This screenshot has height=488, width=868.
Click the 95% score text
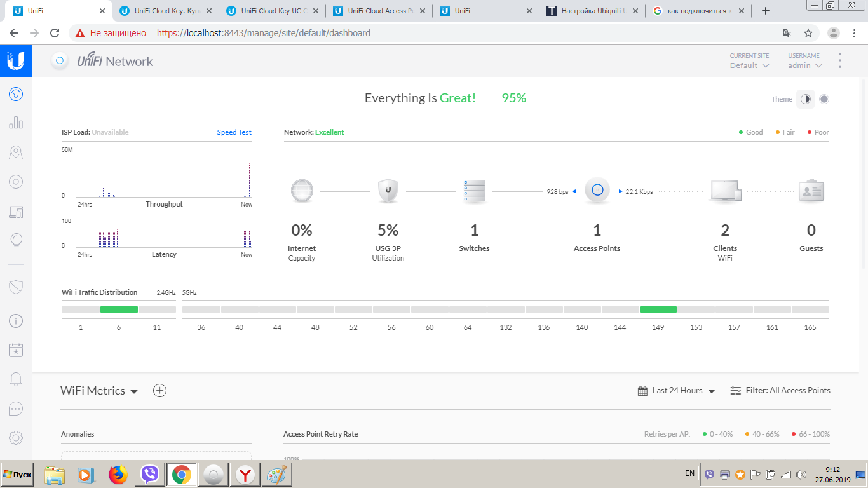point(514,98)
